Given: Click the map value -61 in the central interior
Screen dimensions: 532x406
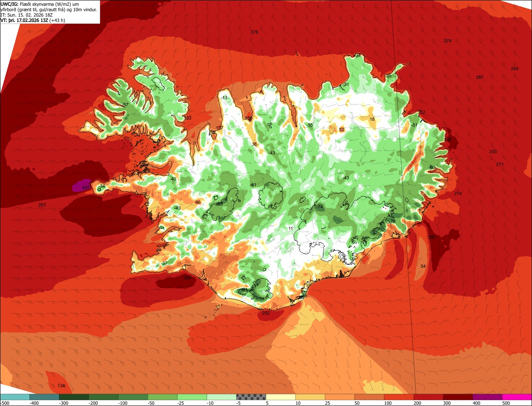Looking at the screenshot, I should tap(253, 185).
